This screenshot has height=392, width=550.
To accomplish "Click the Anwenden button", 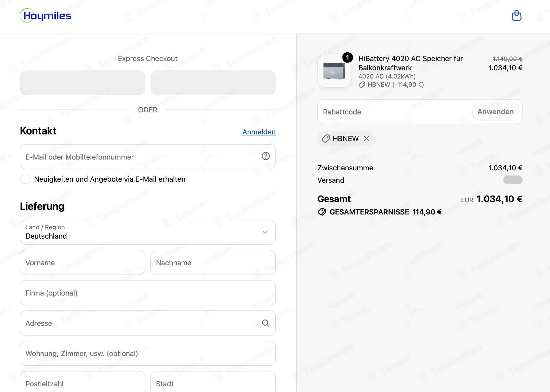I will [495, 112].
